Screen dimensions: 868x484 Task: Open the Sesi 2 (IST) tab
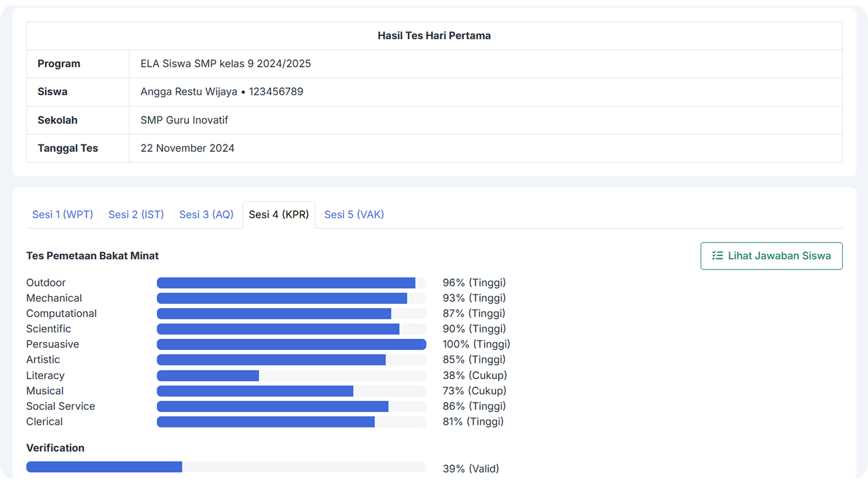tap(136, 214)
